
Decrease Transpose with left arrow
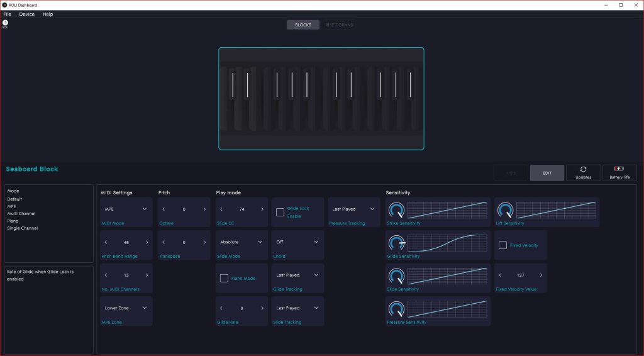(x=164, y=242)
